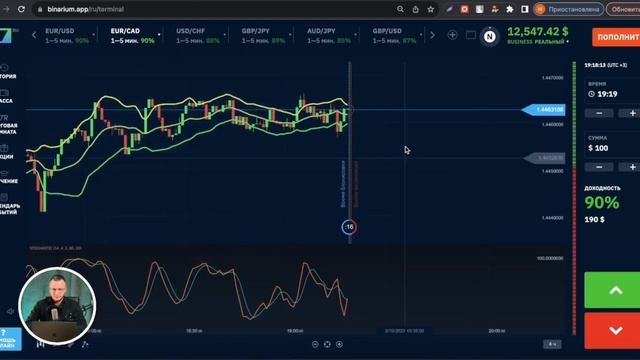Screen dimensions: 640x360
Task: Open the account balance 12,547.42 $ dropdown
Action: coord(538,35)
